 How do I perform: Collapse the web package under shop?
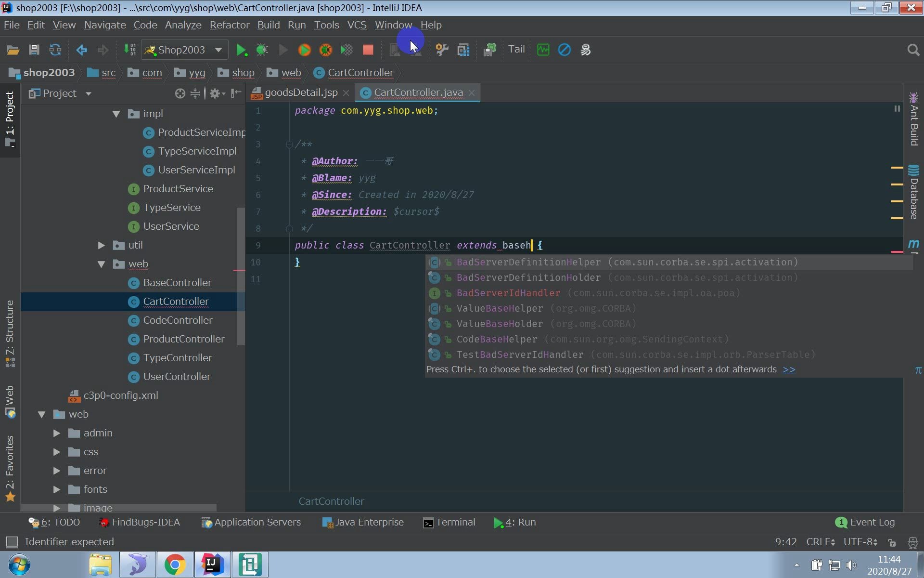coord(101,264)
